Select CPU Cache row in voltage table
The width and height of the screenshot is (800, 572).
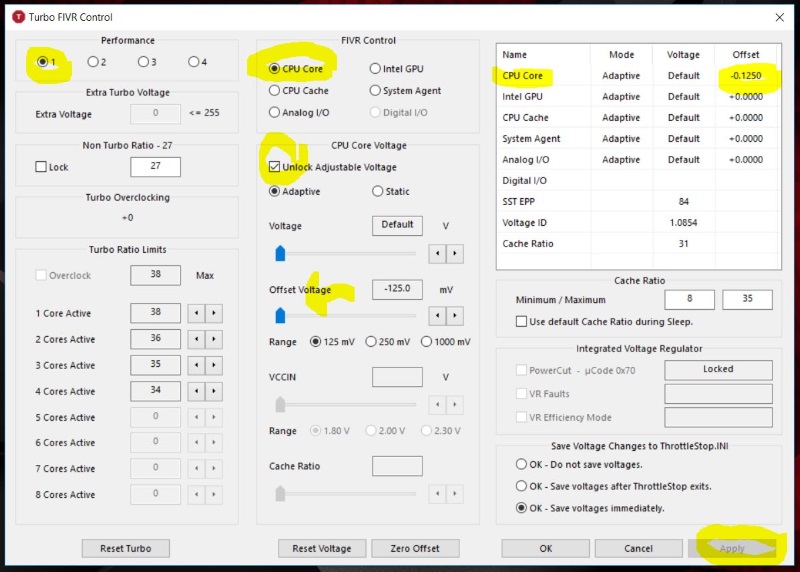(x=638, y=117)
